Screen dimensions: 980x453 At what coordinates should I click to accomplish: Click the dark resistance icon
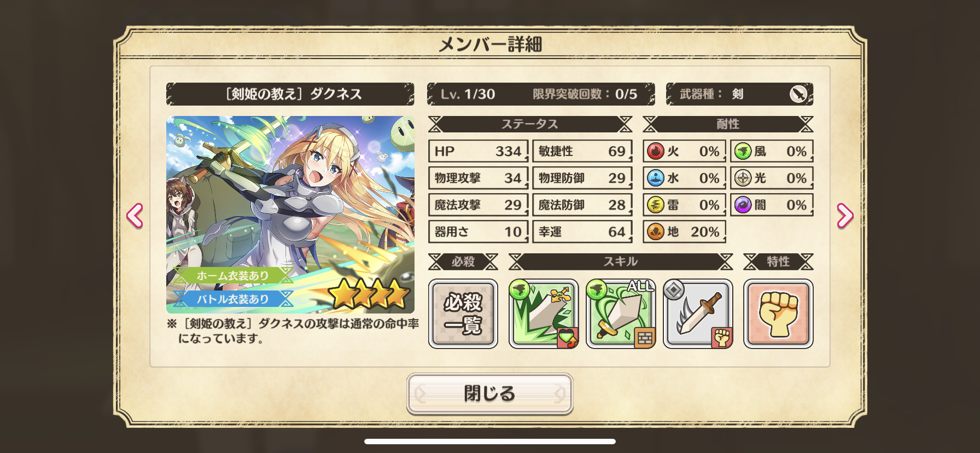point(743,205)
